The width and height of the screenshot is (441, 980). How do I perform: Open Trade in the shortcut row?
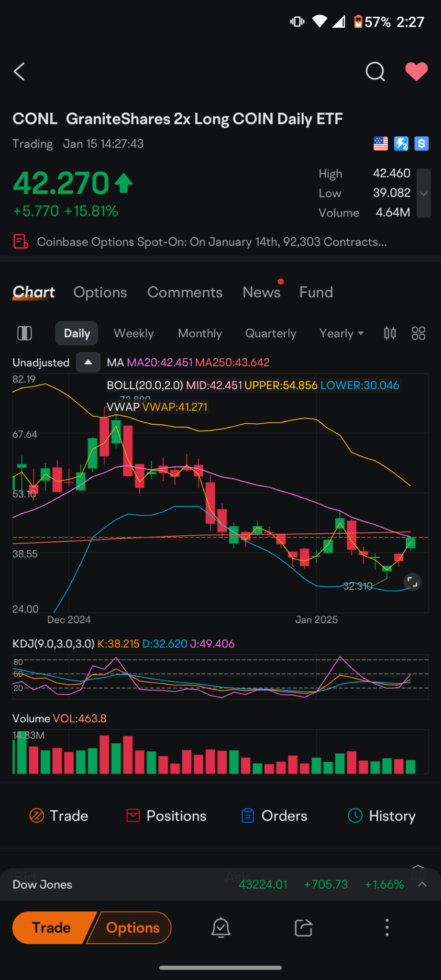coord(59,815)
